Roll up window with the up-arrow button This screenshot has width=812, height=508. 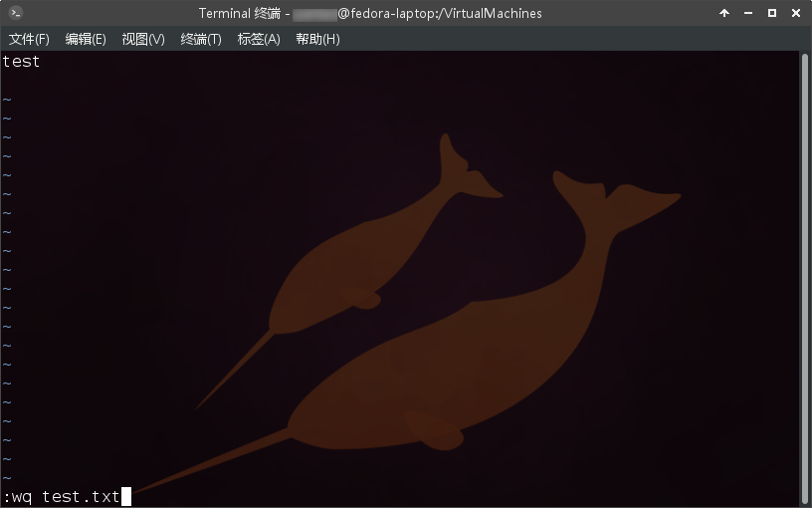[724, 13]
